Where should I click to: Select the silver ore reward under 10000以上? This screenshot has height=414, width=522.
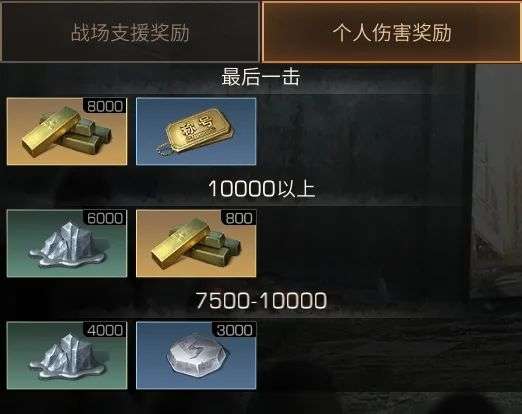tap(67, 243)
